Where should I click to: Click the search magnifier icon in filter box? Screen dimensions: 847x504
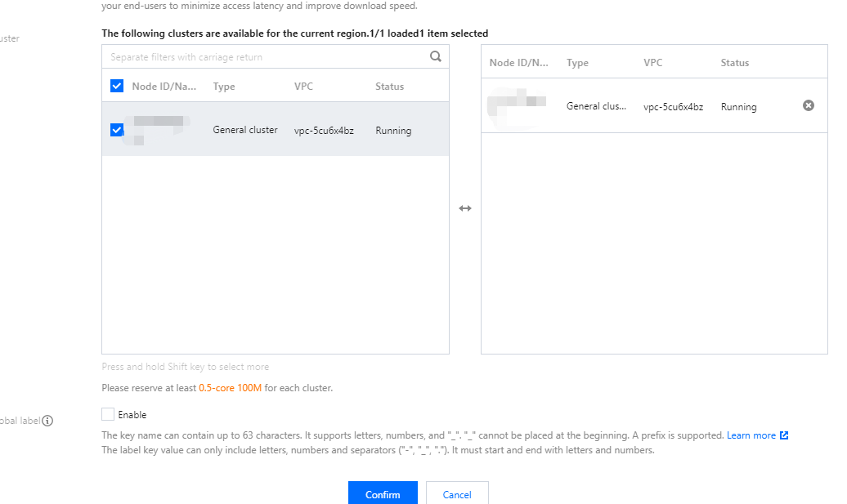click(435, 57)
